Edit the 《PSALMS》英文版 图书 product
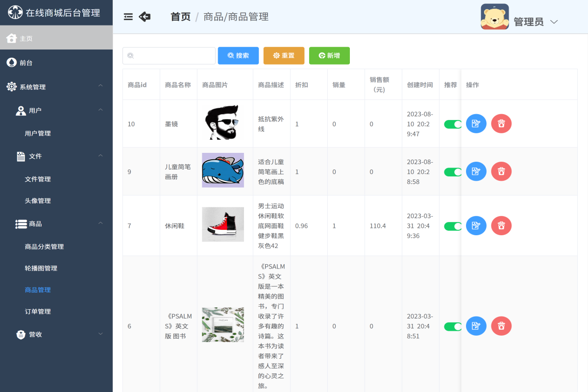The width and height of the screenshot is (588, 392). [476, 326]
